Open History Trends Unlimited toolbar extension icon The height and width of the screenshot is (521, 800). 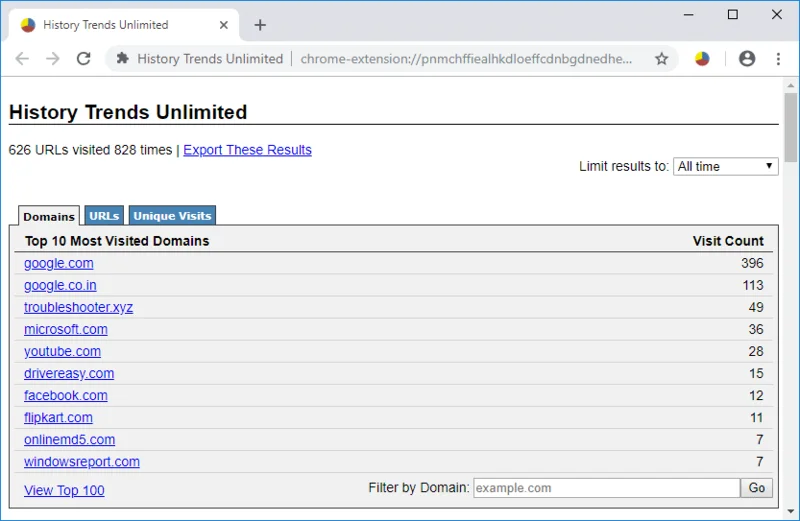point(702,59)
